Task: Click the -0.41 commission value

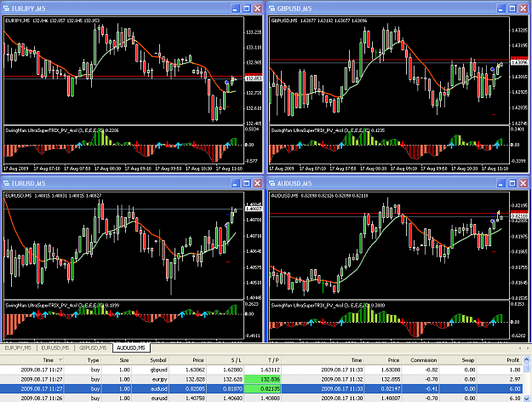Action: tap(432, 388)
